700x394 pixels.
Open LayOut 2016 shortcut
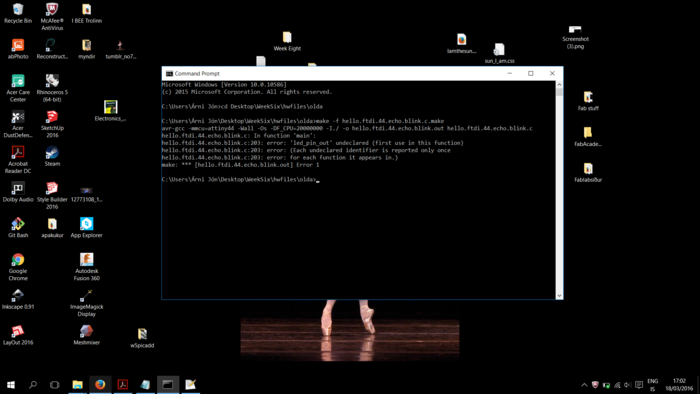coord(18,334)
